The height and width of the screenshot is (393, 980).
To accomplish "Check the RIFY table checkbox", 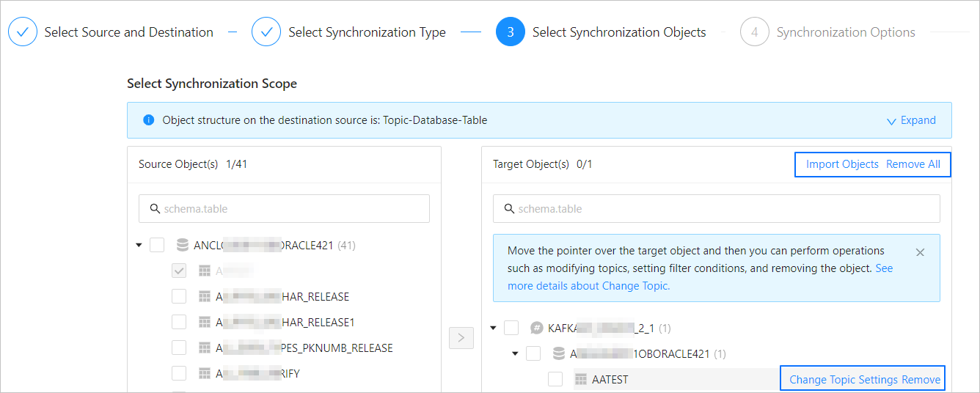I will coord(179,373).
